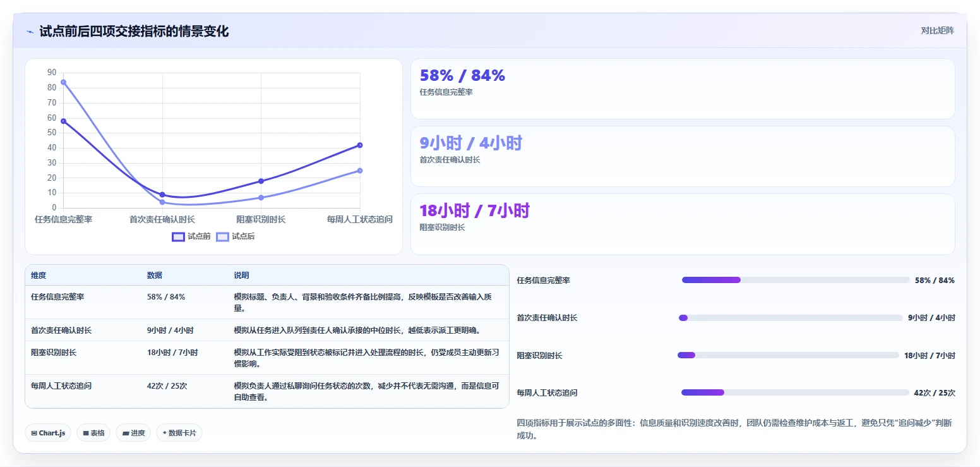Click 18小时 / 7小时 value beside the progress bar

pyautogui.click(x=929, y=356)
